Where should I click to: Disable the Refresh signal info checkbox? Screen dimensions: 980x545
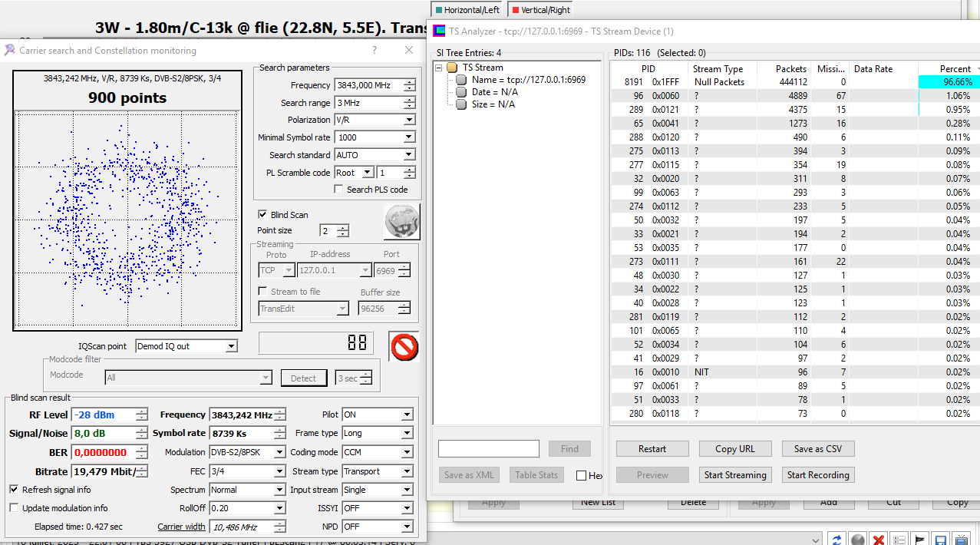pos(15,490)
